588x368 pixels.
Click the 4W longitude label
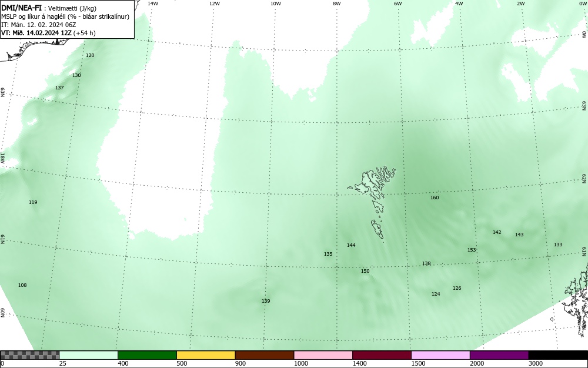(x=459, y=4)
